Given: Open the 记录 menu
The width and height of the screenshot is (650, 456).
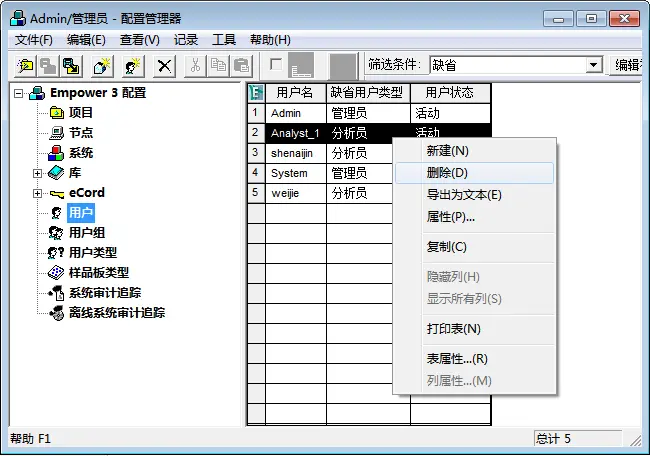Looking at the screenshot, I should (x=186, y=40).
